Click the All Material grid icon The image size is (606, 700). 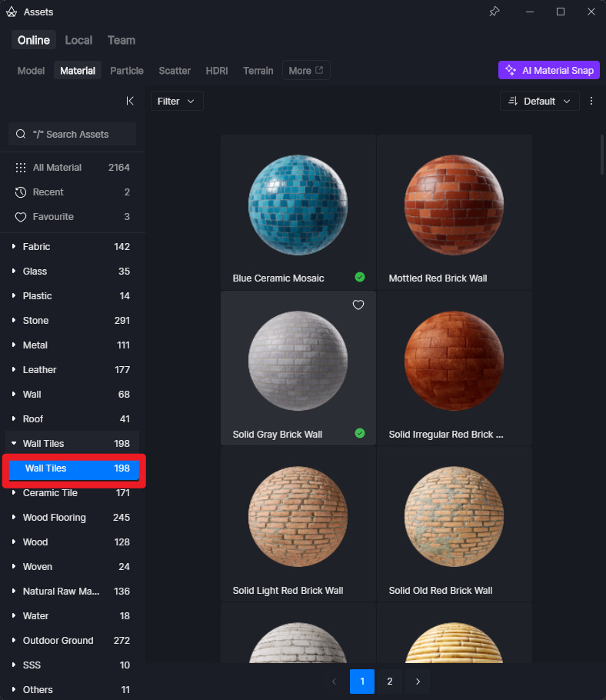[x=21, y=168]
